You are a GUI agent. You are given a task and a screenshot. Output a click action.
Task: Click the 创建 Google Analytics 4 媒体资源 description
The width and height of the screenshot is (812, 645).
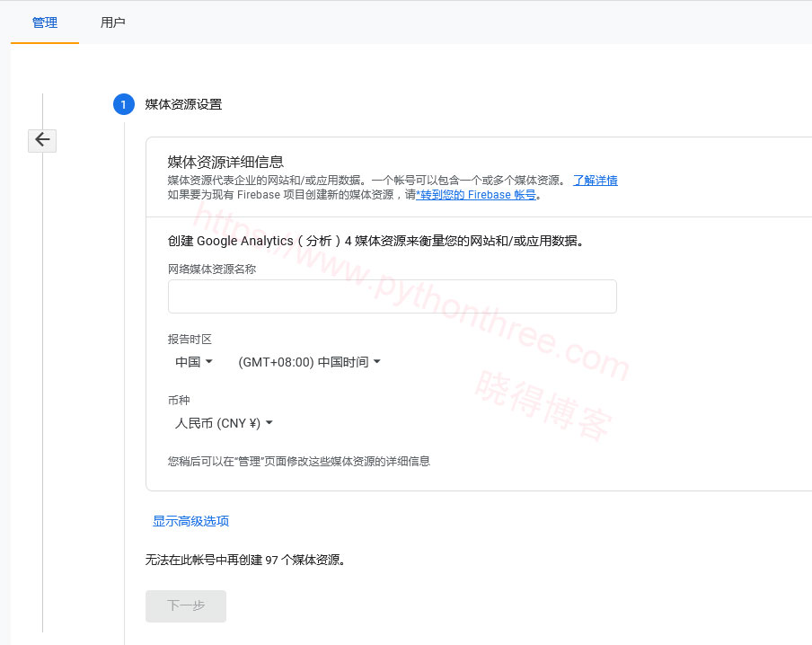click(x=376, y=241)
